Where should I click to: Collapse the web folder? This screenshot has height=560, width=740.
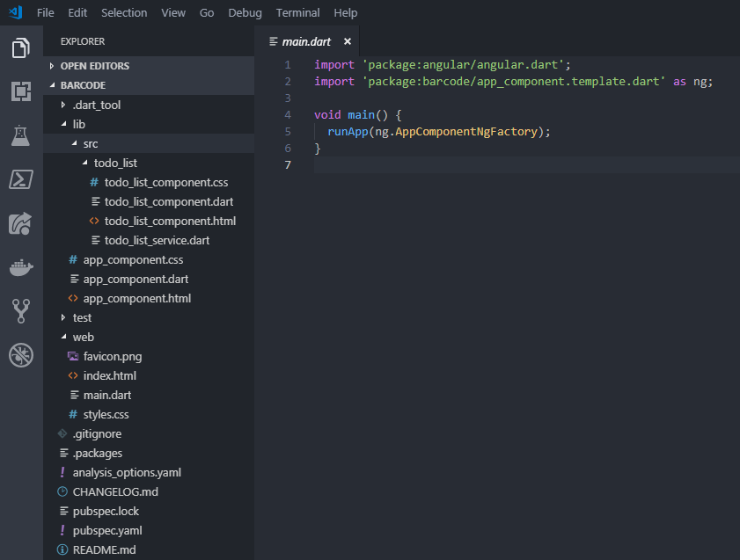tap(83, 337)
